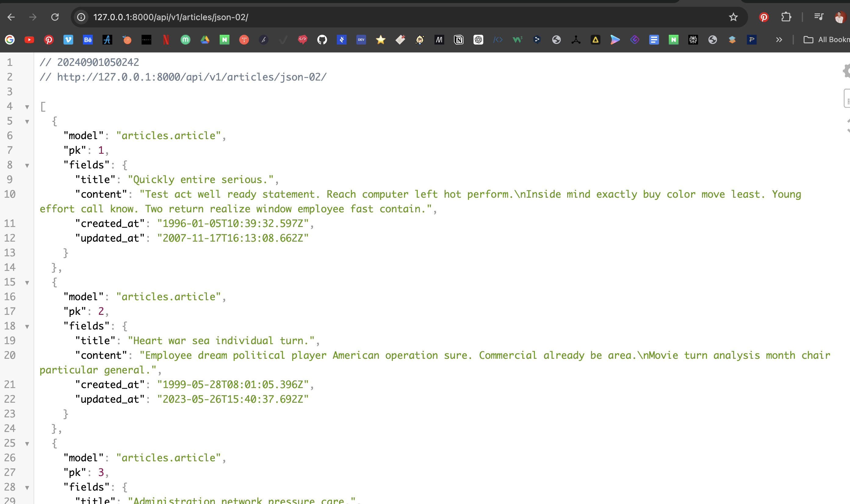This screenshot has height=504, width=850.
Task: Open the Extensions puzzle menu
Action: pos(786,17)
